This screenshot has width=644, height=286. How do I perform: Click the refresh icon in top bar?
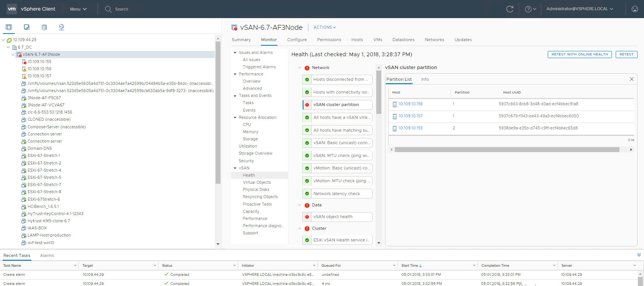[510, 9]
